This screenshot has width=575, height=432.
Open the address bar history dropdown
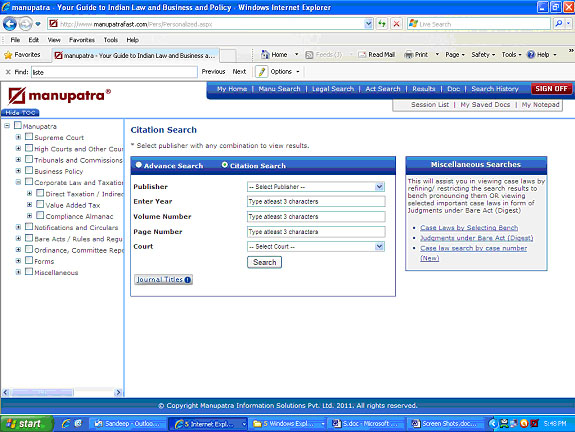[x=369, y=24]
